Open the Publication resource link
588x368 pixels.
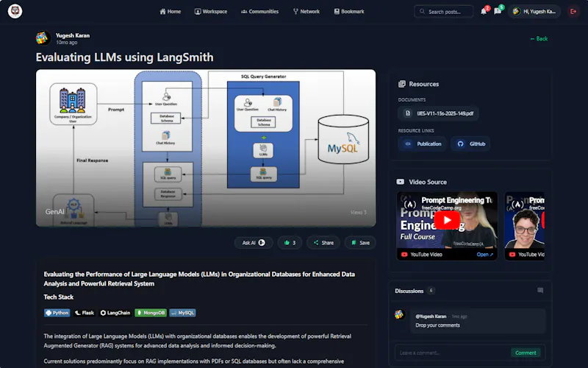422,144
